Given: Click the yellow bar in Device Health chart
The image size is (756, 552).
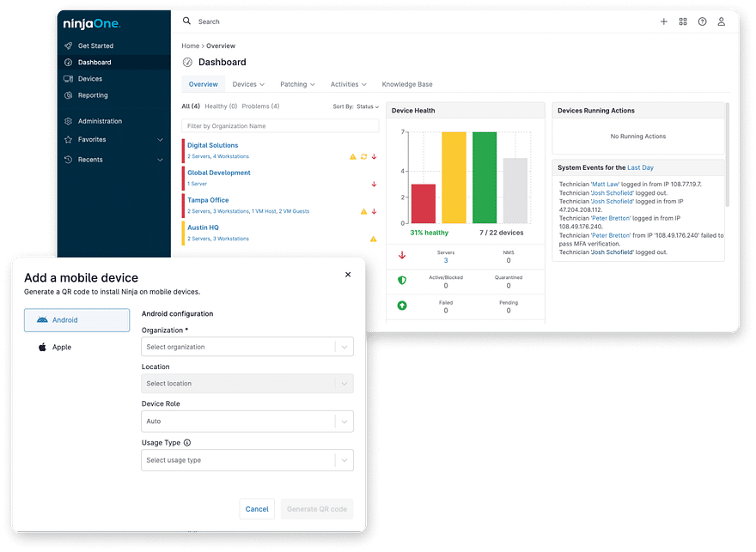Looking at the screenshot, I should point(454,178).
